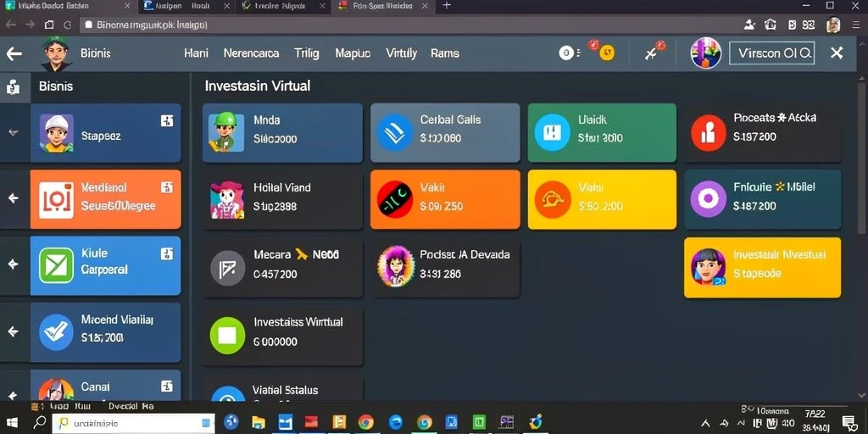Open the yellow Investair Nvestual card
Viewport: 868px width, 434px height.
(762, 267)
